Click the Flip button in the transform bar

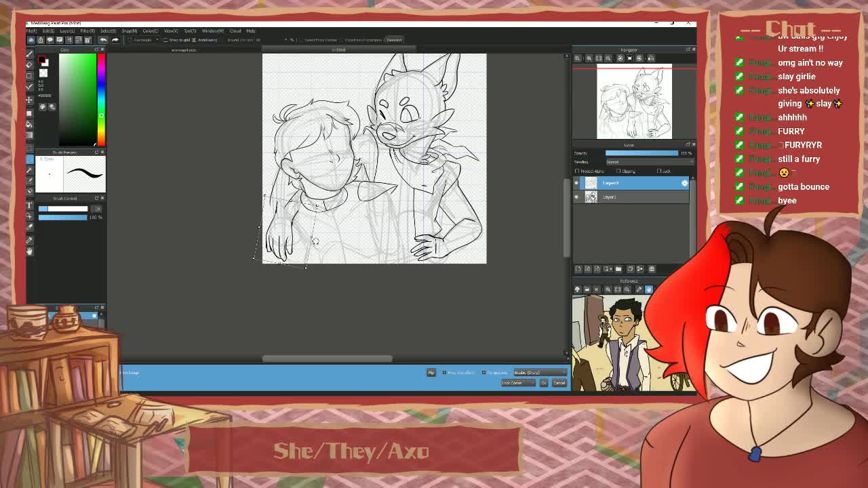431,373
